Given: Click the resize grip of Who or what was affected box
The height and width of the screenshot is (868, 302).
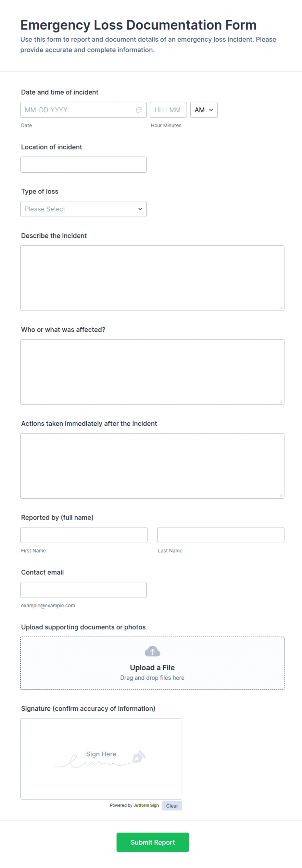Looking at the screenshot, I should [x=281, y=401].
